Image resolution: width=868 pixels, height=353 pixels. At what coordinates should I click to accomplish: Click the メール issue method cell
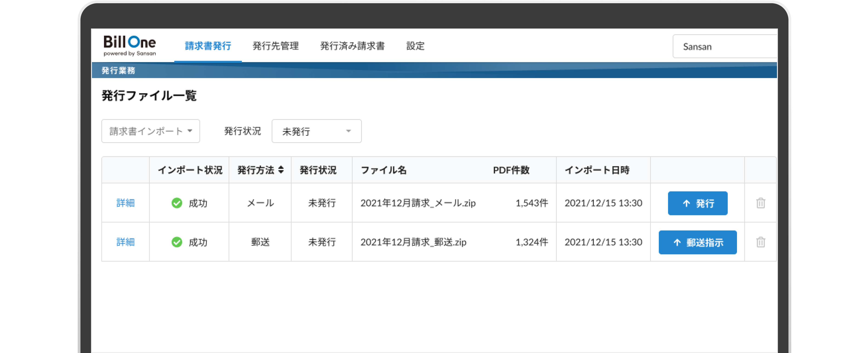[260, 203]
